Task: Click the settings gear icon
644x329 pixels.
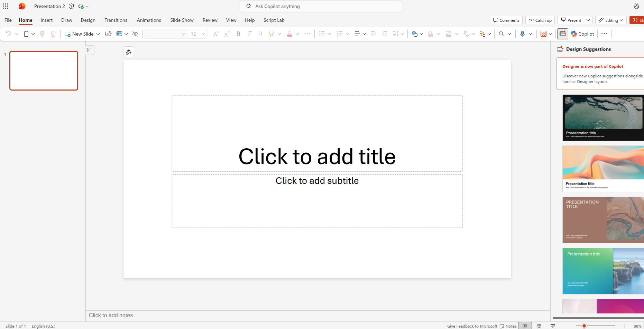Action: pos(636,6)
